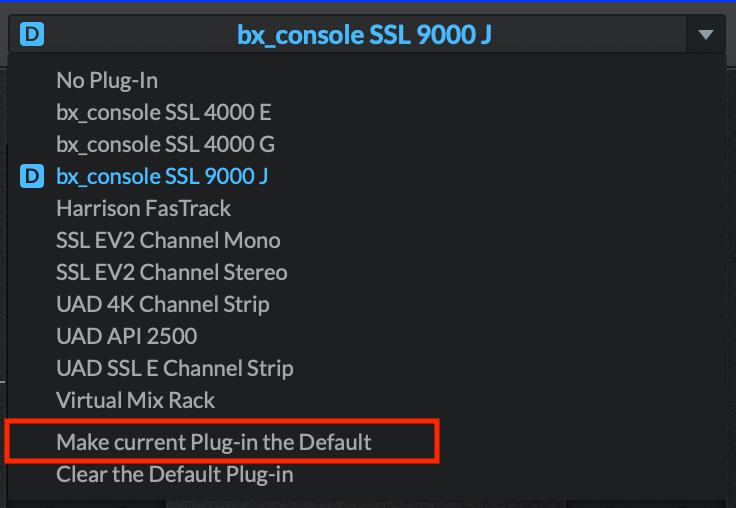Click the D badge beside bx_console SSL 9000 J in list
736x508 pixels.
pos(32,176)
